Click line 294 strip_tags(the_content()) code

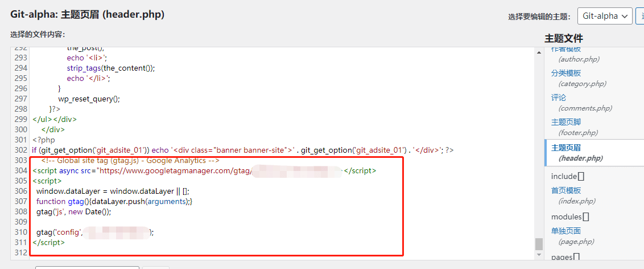(x=111, y=68)
